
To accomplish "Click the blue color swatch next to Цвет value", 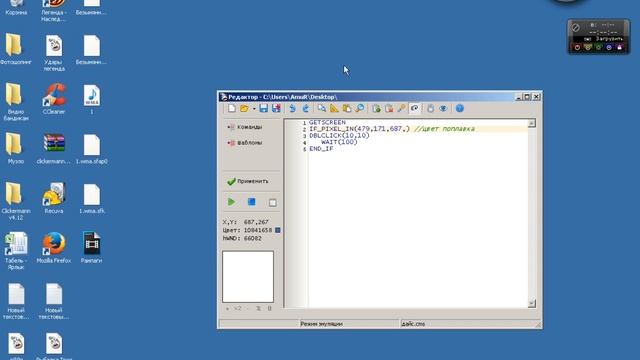I will [278, 230].
